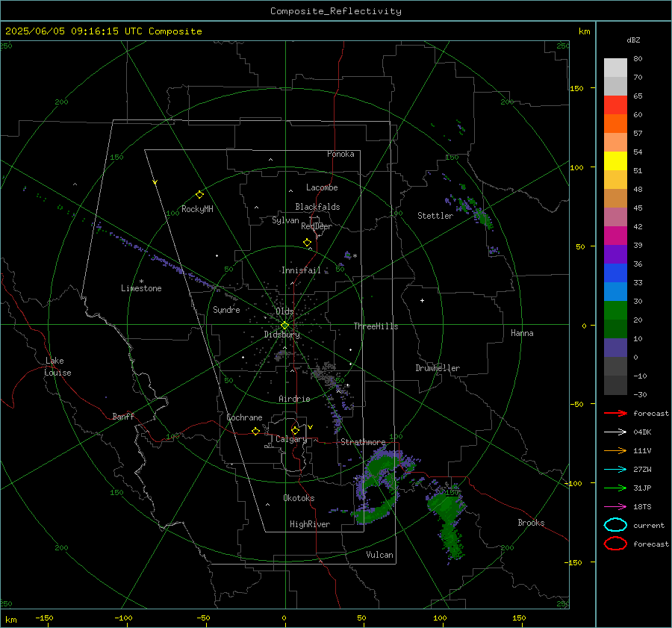Viewport: 672px width, 628px height.
Task: Click the Hanna label
Action: tap(522, 333)
